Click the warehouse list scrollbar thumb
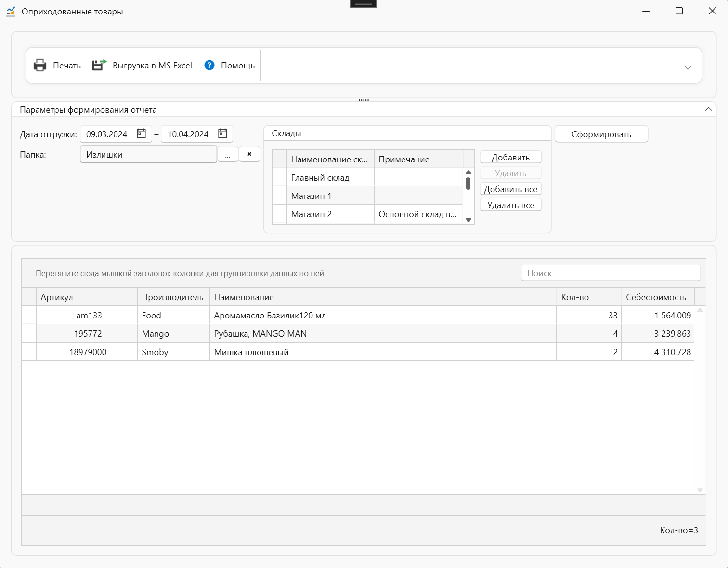 coord(468,184)
